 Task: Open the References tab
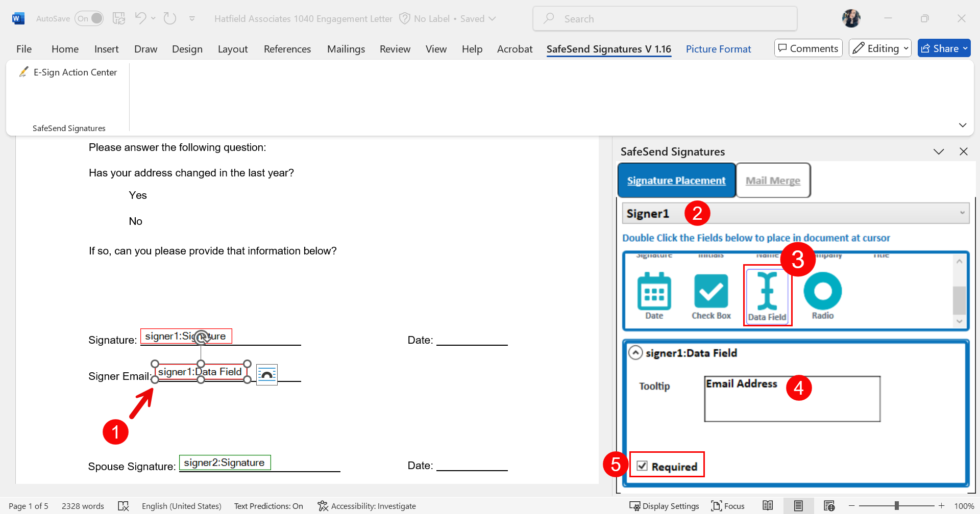point(287,49)
